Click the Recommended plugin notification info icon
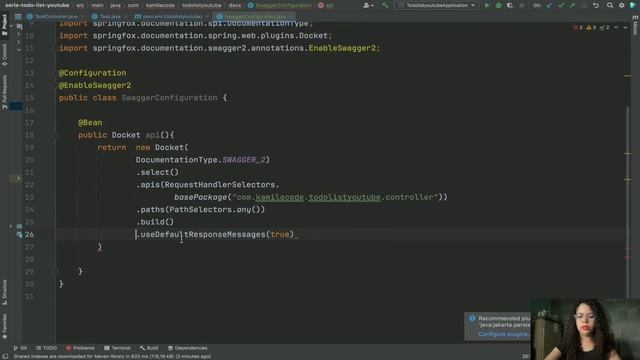The image size is (640, 360). tap(472, 318)
